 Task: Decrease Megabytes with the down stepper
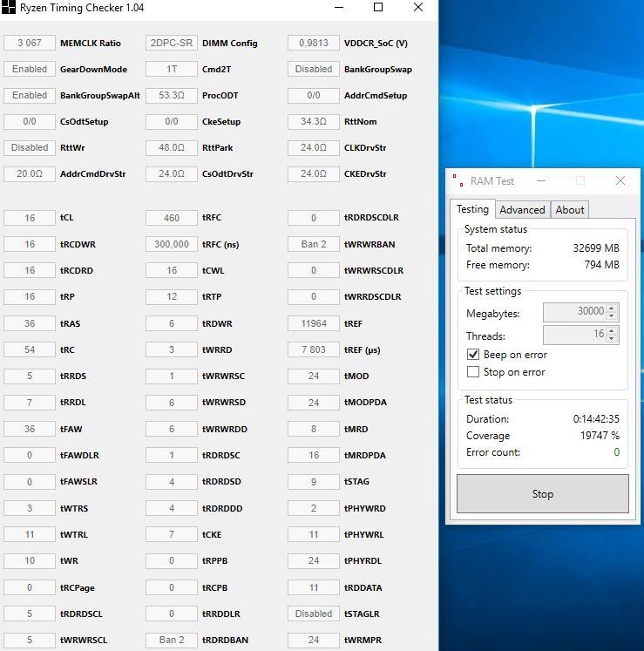coord(612,316)
